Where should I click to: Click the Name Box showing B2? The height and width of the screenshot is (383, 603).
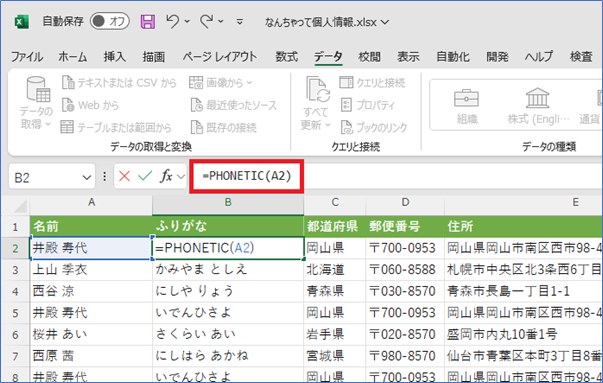pos(45,177)
